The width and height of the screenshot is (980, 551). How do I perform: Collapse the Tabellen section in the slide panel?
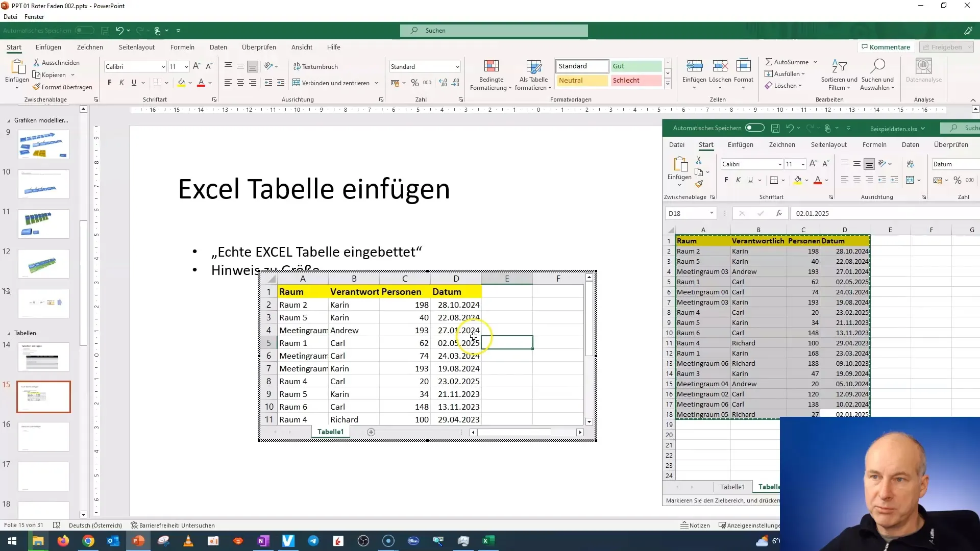click(9, 333)
